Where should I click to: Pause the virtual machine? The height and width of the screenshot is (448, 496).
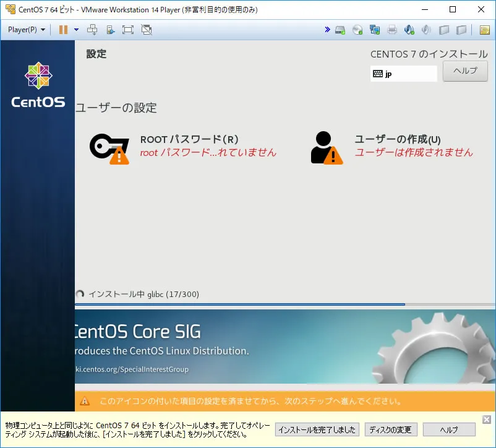[63, 30]
